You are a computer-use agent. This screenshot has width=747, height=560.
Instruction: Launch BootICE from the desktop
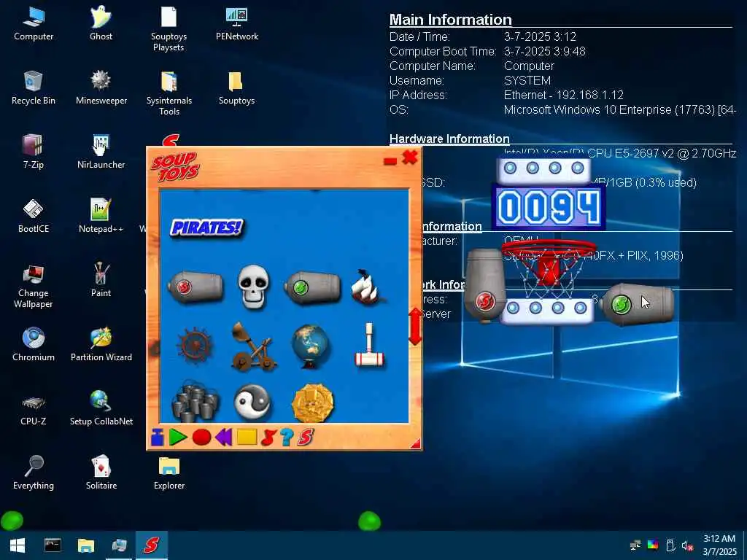(x=34, y=217)
